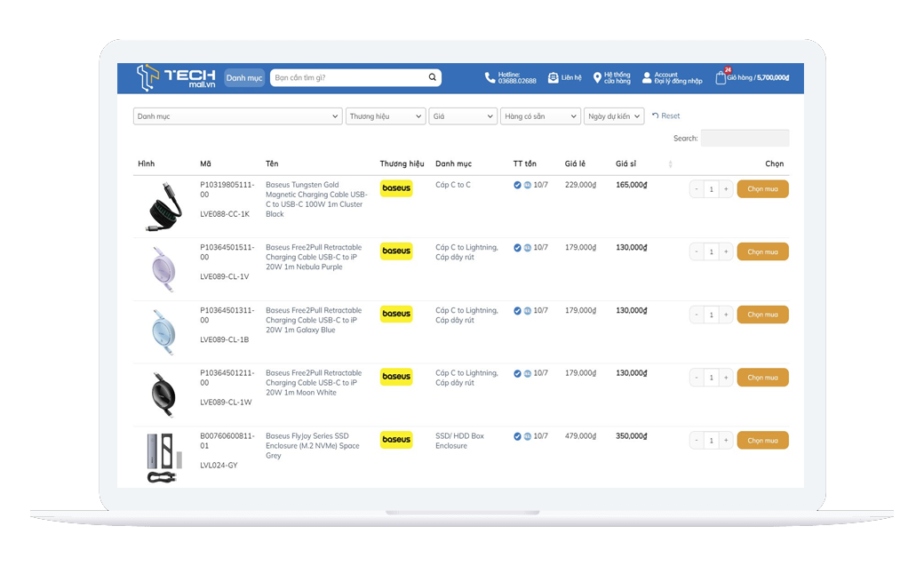The width and height of the screenshot is (924, 566).
Task: Decrease quantity for FlyJoy SSD Enclosure
Action: (697, 441)
